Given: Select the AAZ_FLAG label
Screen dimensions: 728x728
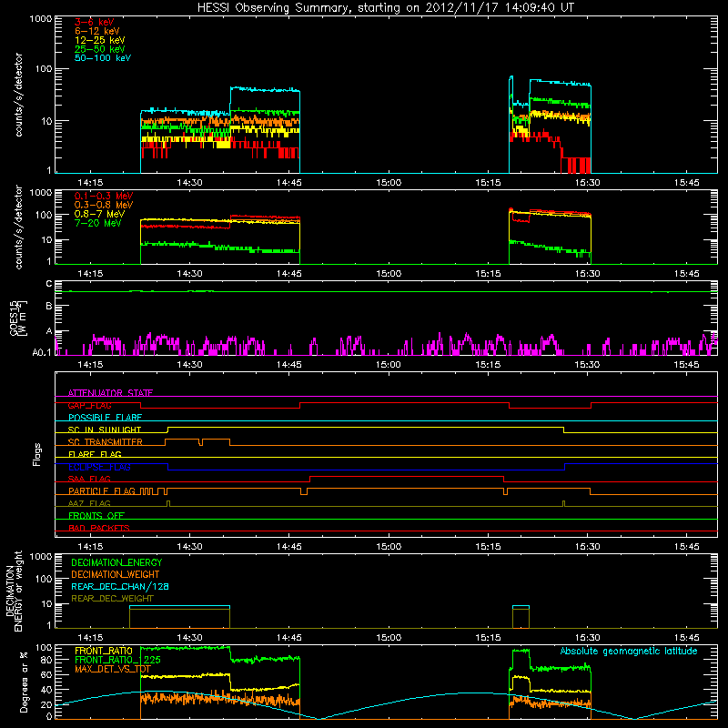Looking at the screenshot, I should pos(89,503).
